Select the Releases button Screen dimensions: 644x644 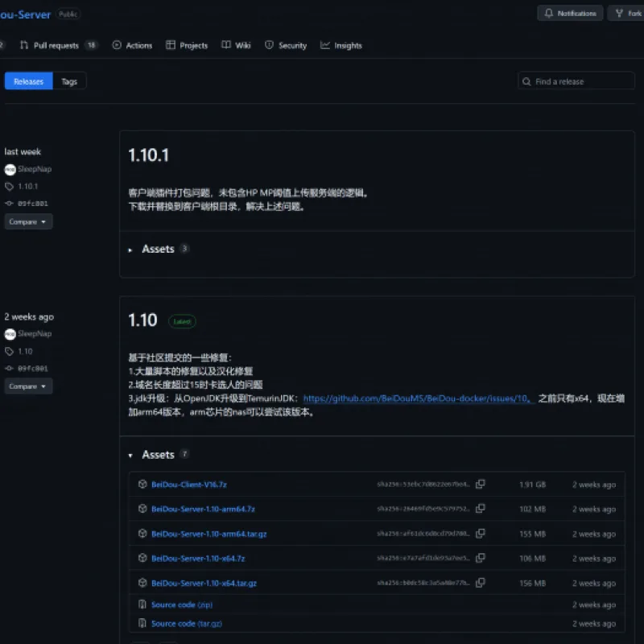(29, 81)
